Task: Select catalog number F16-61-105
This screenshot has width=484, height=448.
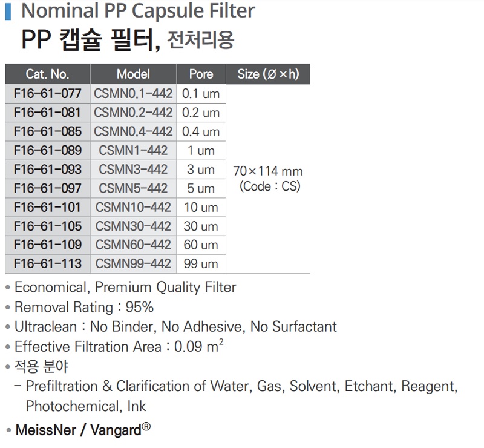Action: coord(47,226)
